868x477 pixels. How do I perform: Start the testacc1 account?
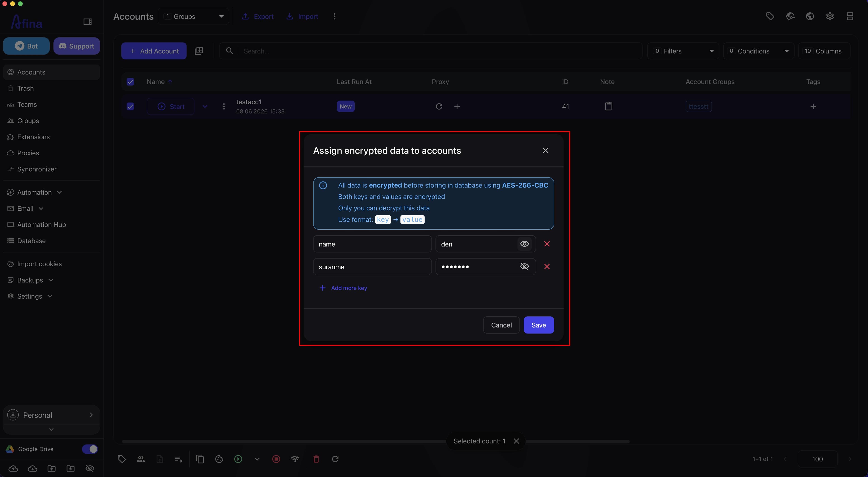tap(170, 107)
